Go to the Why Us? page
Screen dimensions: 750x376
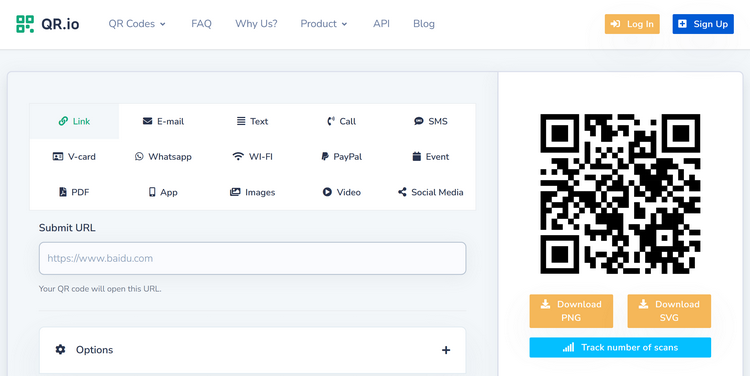(256, 24)
